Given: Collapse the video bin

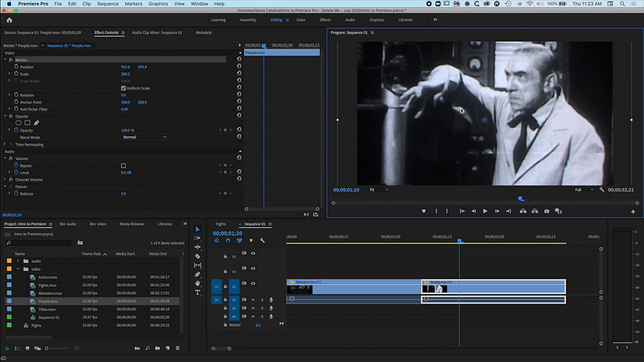Looking at the screenshot, I should pyautogui.click(x=18, y=269).
